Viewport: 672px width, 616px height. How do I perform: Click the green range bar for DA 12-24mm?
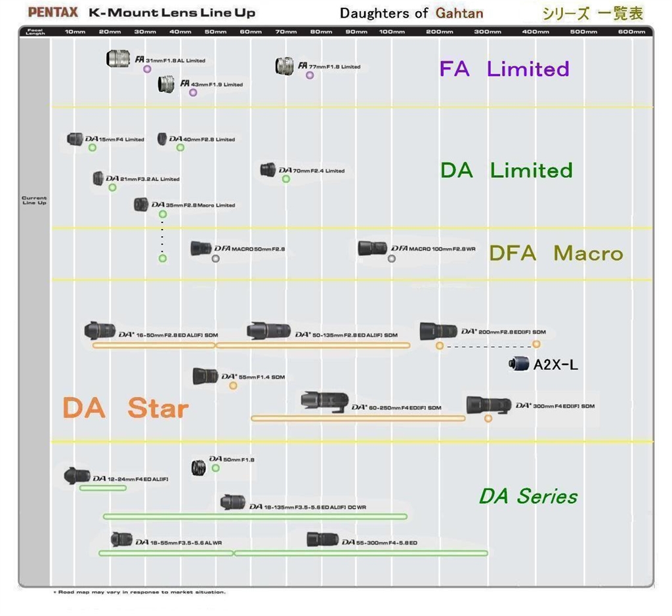103,488
